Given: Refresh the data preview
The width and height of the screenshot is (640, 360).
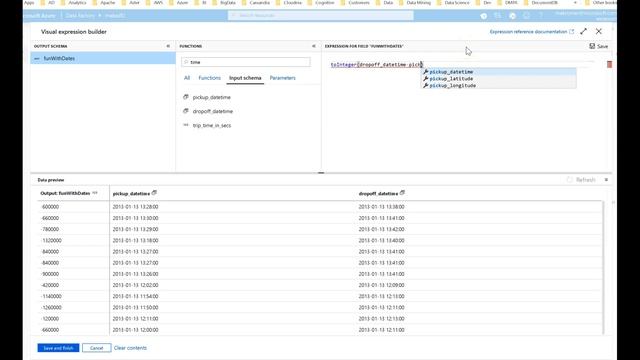Looking at the screenshot, I should tap(581, 180).
